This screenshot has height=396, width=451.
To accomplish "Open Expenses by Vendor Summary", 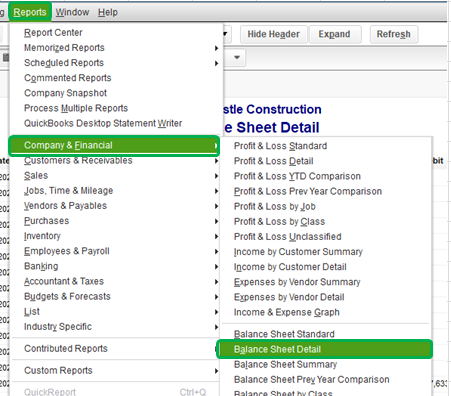I will pyautogui.click(x=326, y=282).
